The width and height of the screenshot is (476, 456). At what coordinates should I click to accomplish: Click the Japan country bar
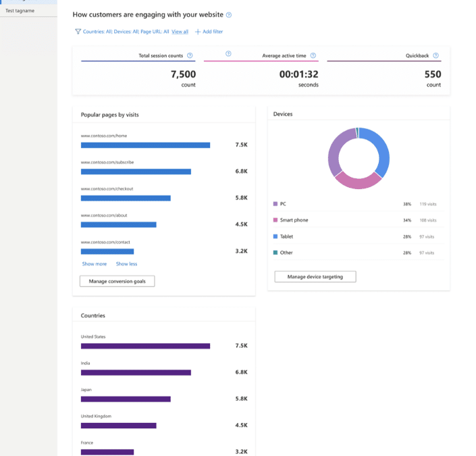(126, 399)
